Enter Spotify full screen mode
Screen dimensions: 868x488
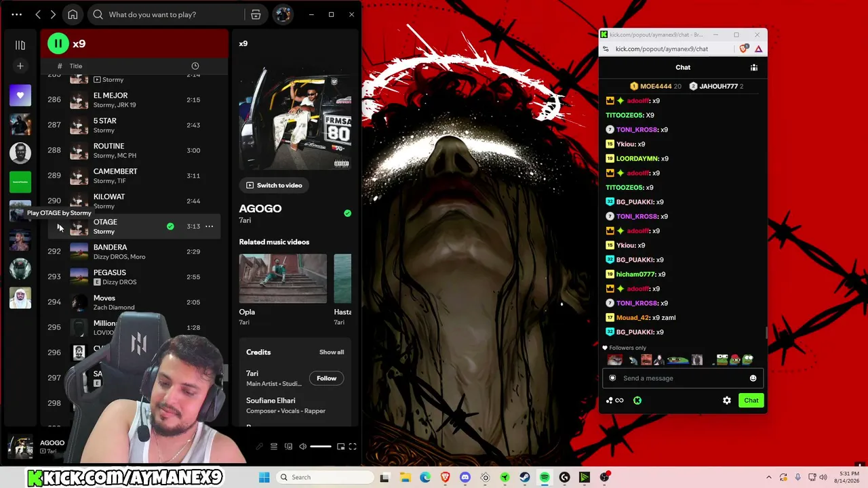pyautogui.click(x=353, y=447)
